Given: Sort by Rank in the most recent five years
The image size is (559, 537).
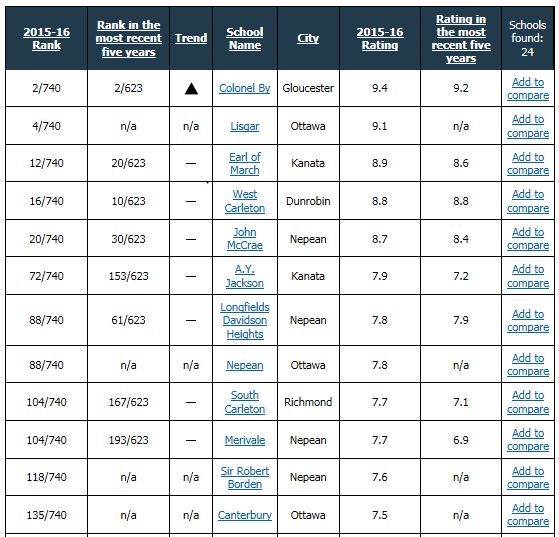Looking at the screenshot, I should pyautogui.click(x=128, y=39).
